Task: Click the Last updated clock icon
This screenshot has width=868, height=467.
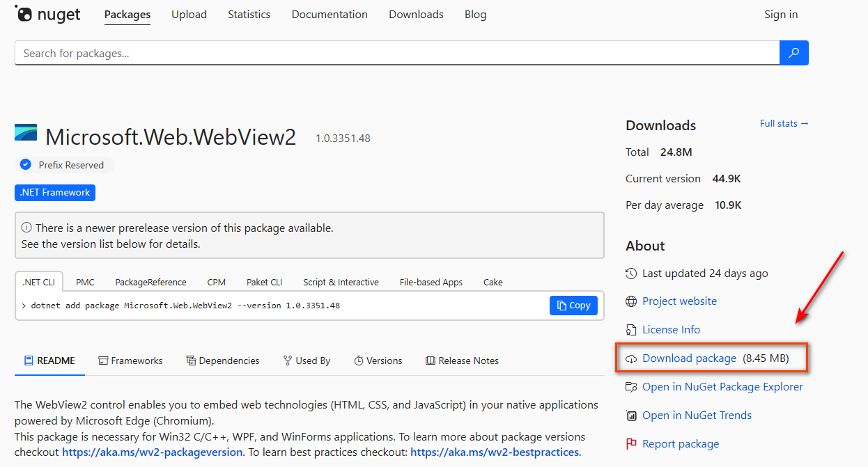Action: coord(631,274)
